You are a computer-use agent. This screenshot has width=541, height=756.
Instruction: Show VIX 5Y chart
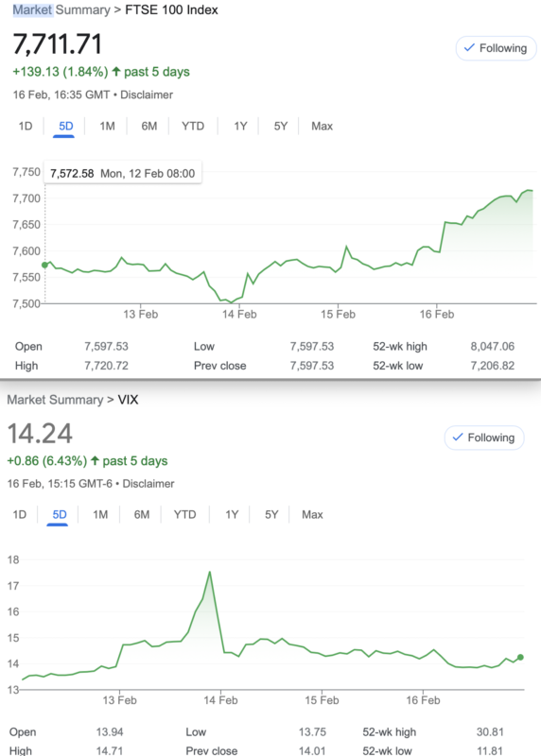pos(271,515)
